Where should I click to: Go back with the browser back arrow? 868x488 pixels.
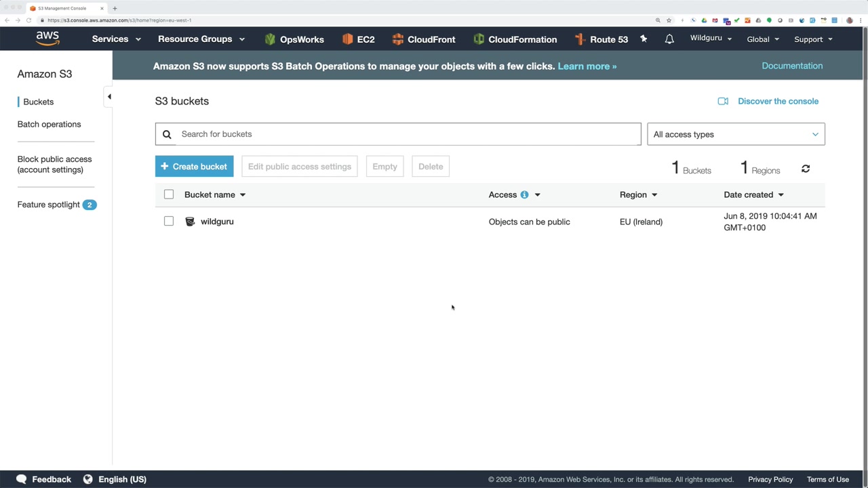[7, 20]
